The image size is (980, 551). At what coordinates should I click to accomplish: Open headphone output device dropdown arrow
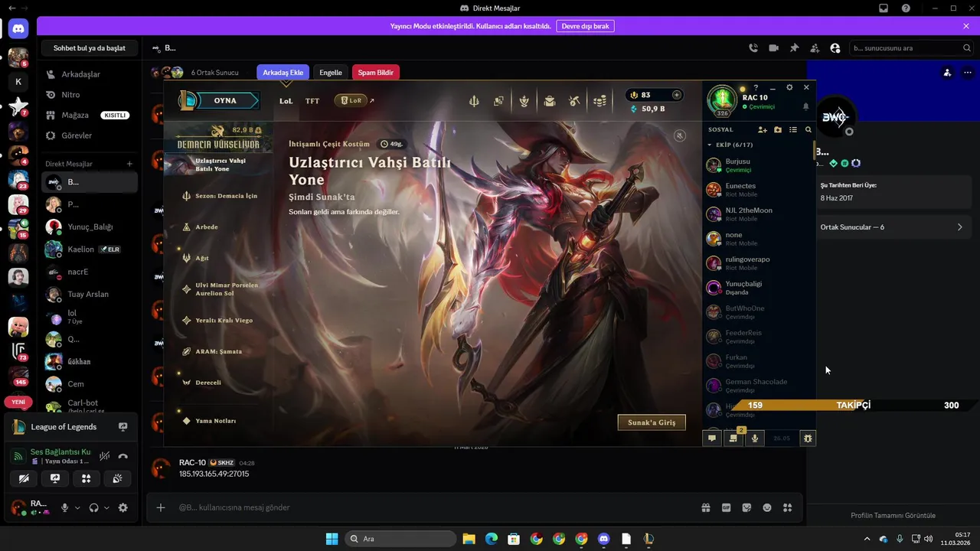tap(106, 507)
